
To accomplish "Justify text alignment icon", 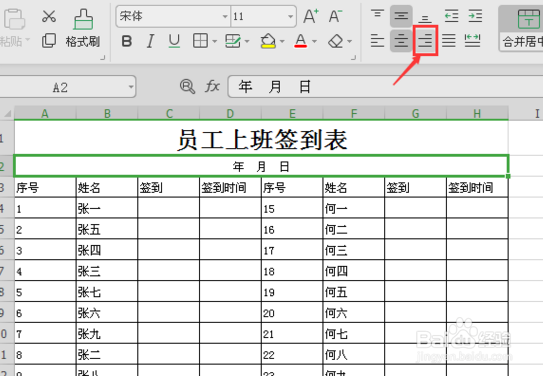I will 449,41.
